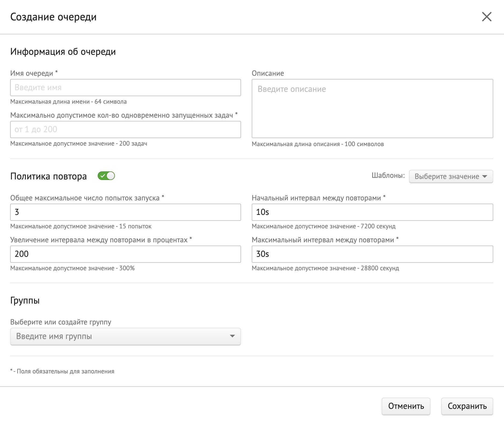Image resolution: width=504 pixels, height=425 pixels.
Task: Select the concurrent tasks field 'от 1 до 200'
Action: pyautogui.click(x=125, y=129)
